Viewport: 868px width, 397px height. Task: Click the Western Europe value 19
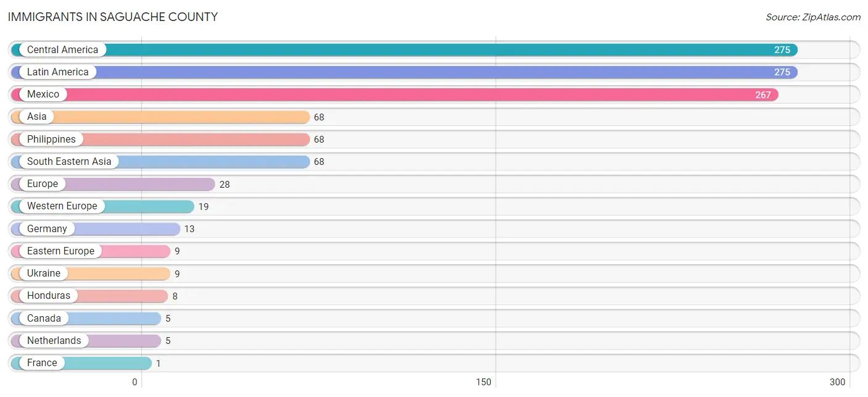pyautogui.click(x=203, y=207)
